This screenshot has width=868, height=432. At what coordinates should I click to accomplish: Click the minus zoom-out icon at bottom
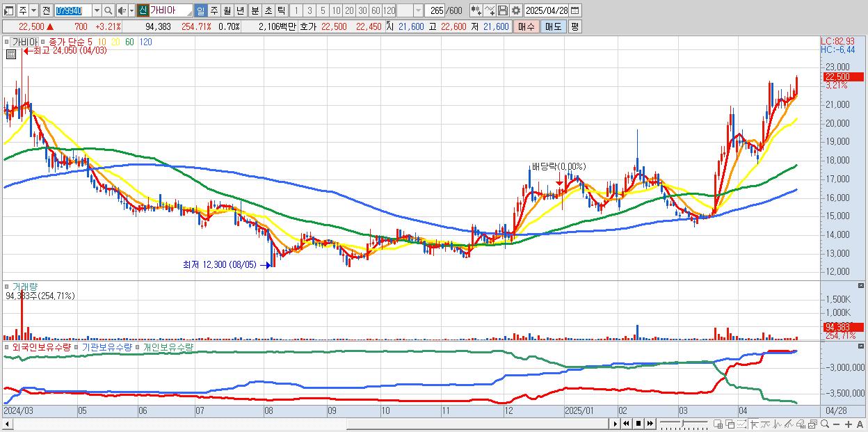click(836, 424)
